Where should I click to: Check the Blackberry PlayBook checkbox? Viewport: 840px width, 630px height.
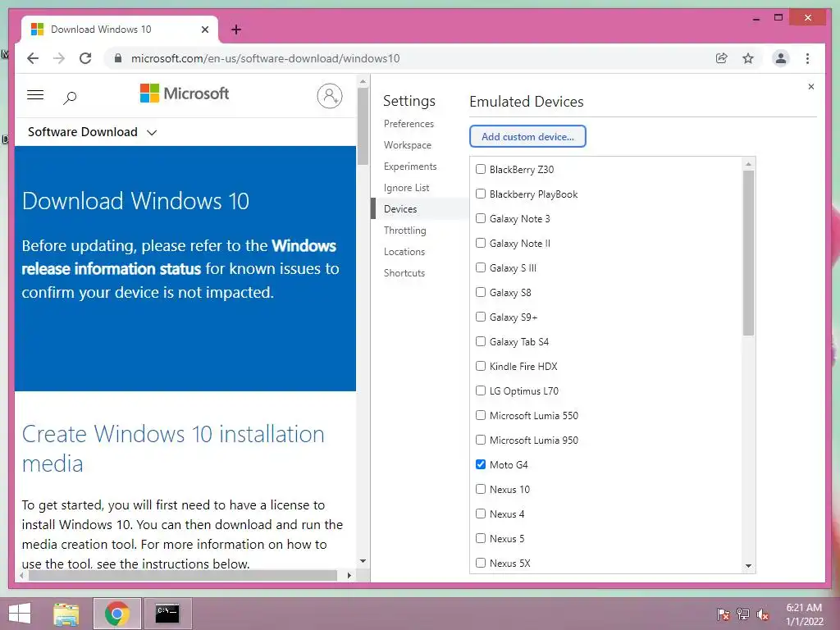pos(481,194)
